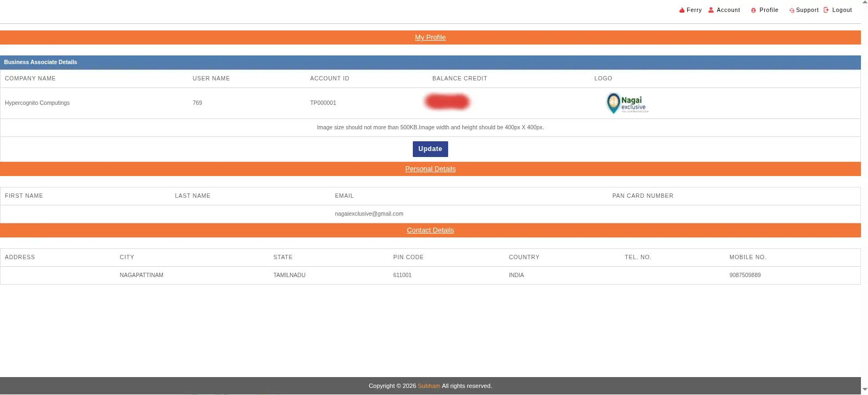868x395 pixels.
Task: Select the Account menu label
Action: (x=728, y=10)
